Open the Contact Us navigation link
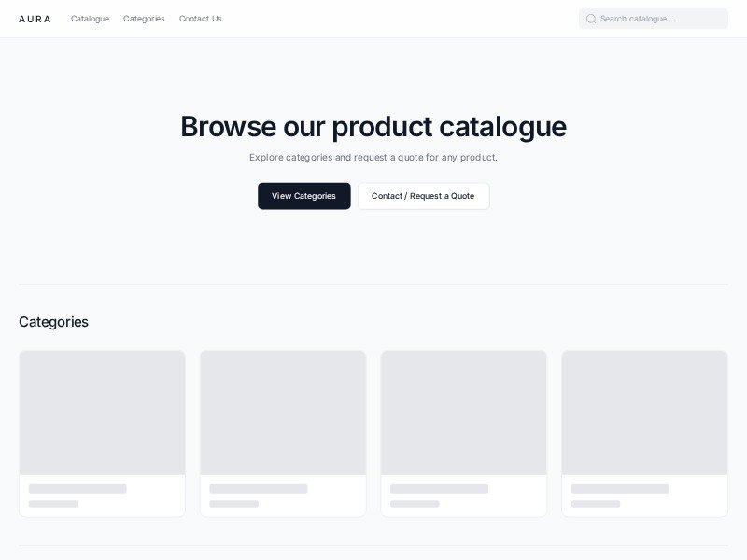The image size is (747, 560). point(200,19)
